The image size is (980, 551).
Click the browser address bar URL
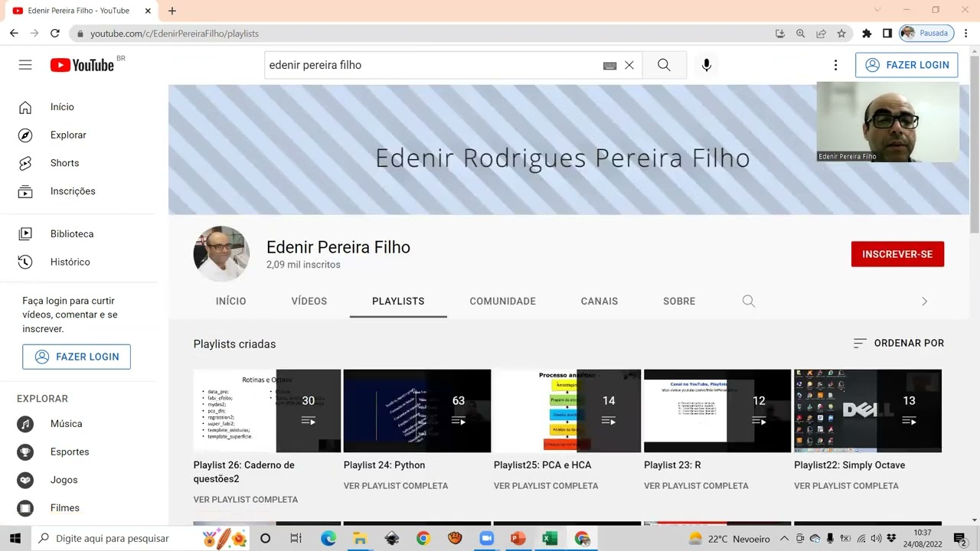[x=175, y=34]
